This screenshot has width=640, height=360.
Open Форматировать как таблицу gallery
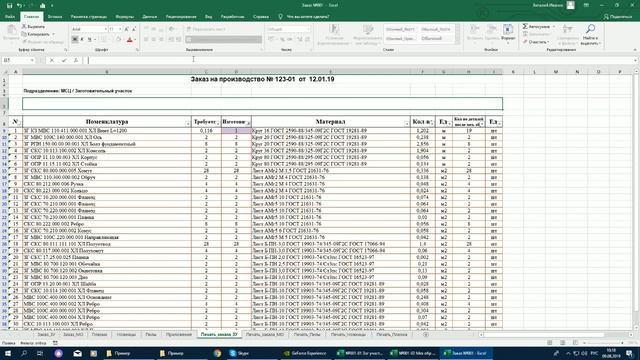tap(367, 34)
